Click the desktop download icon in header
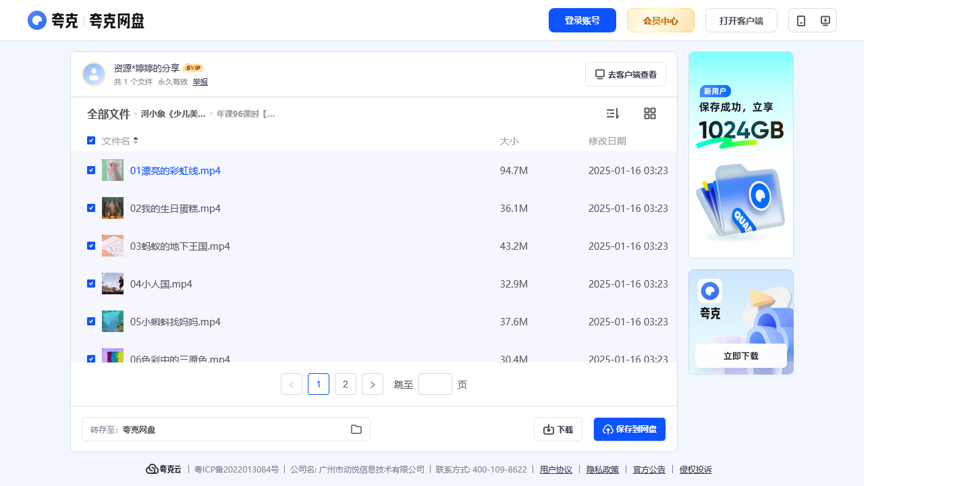 click(x=825, y=21)
